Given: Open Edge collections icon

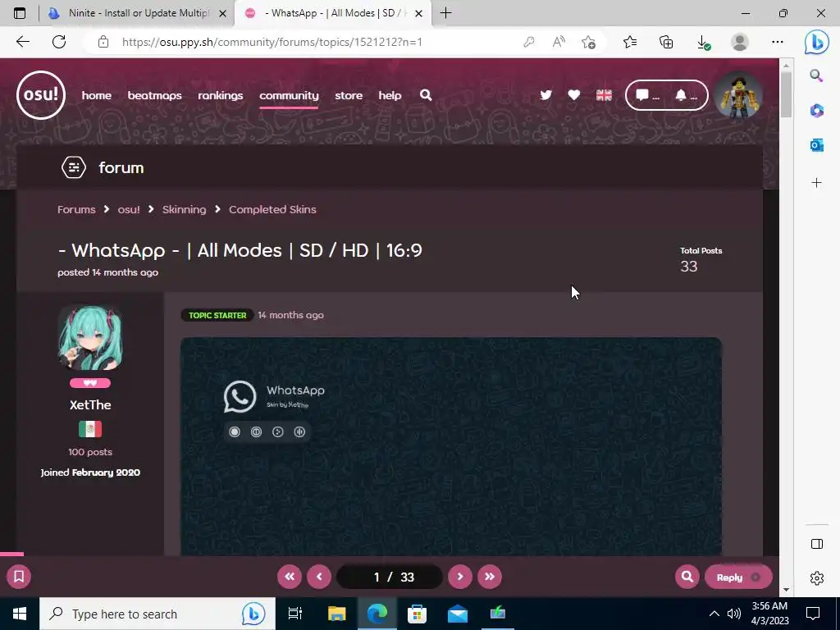Looking at the screenshot, I should (x=666, y=42).
